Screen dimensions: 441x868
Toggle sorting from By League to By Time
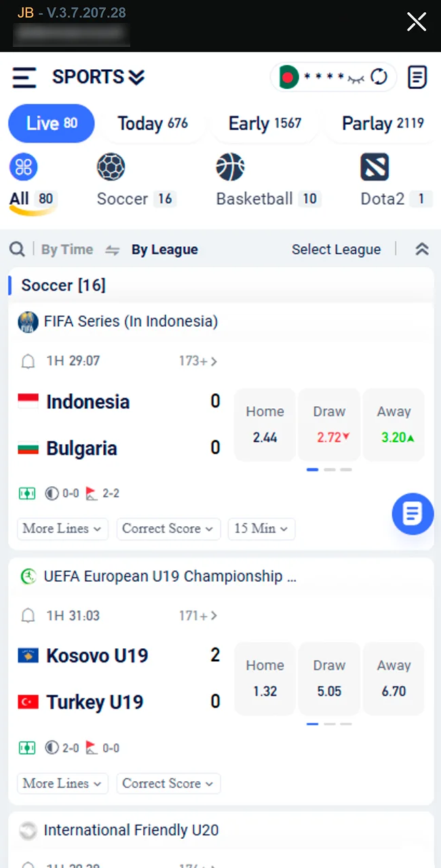pyautogui.click(x=66, y=249)
